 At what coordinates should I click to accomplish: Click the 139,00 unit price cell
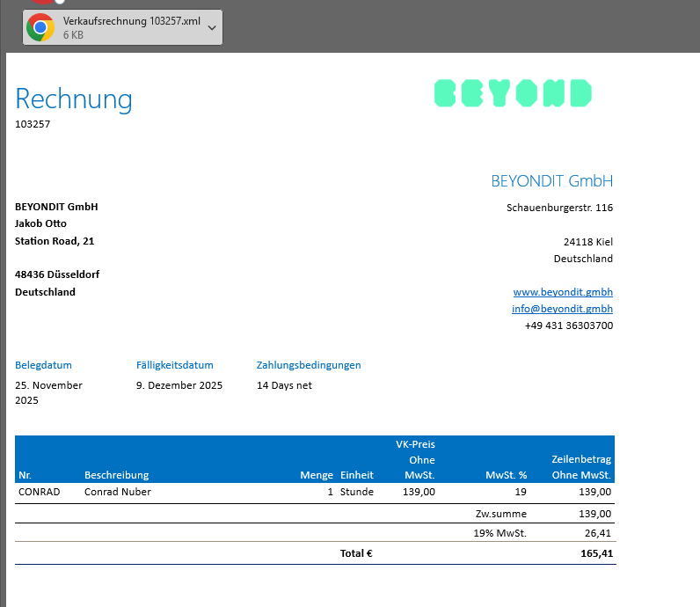(x=419, y=492)
